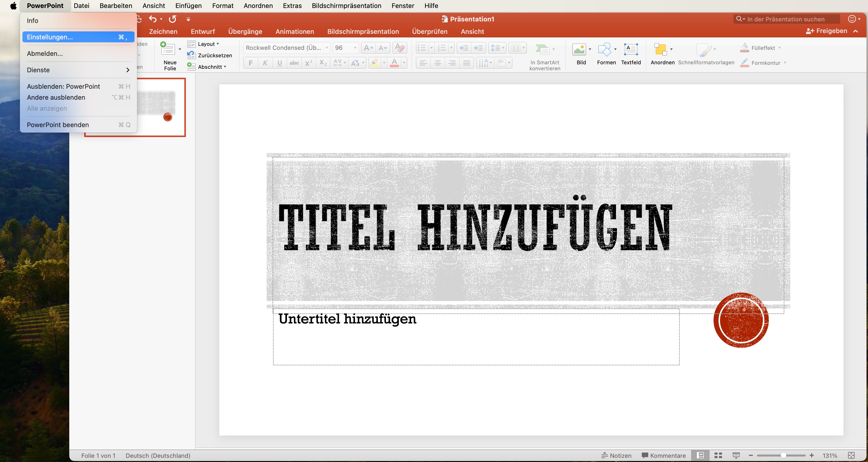Center the text
Viewport: 868px width, 462px height.
(x=438, y=63)
